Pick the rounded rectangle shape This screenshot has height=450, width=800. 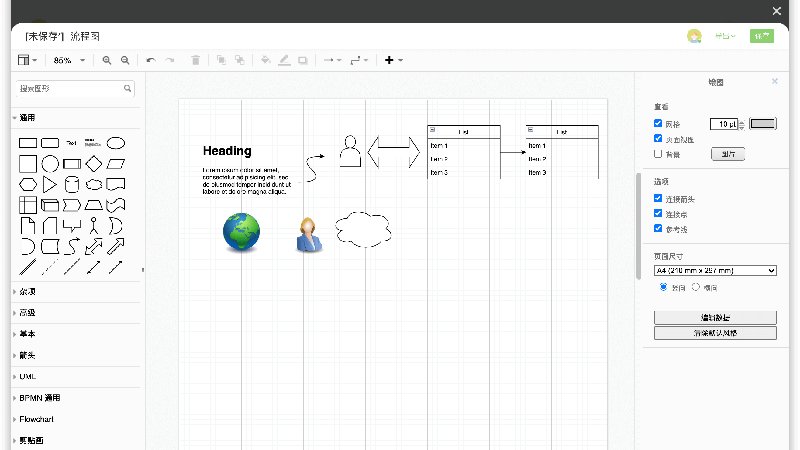pos(49,143)
